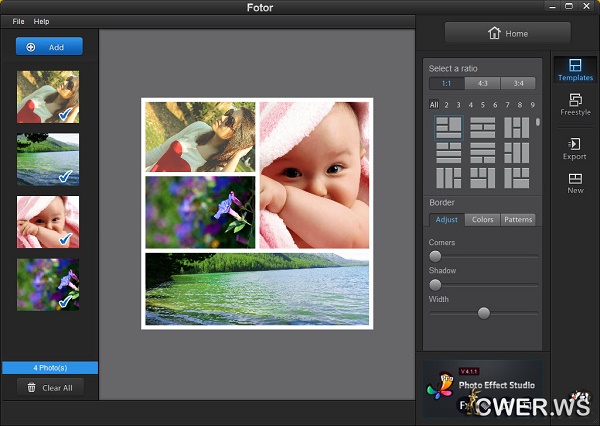Switch to the border Colors tab

[482, 219]
